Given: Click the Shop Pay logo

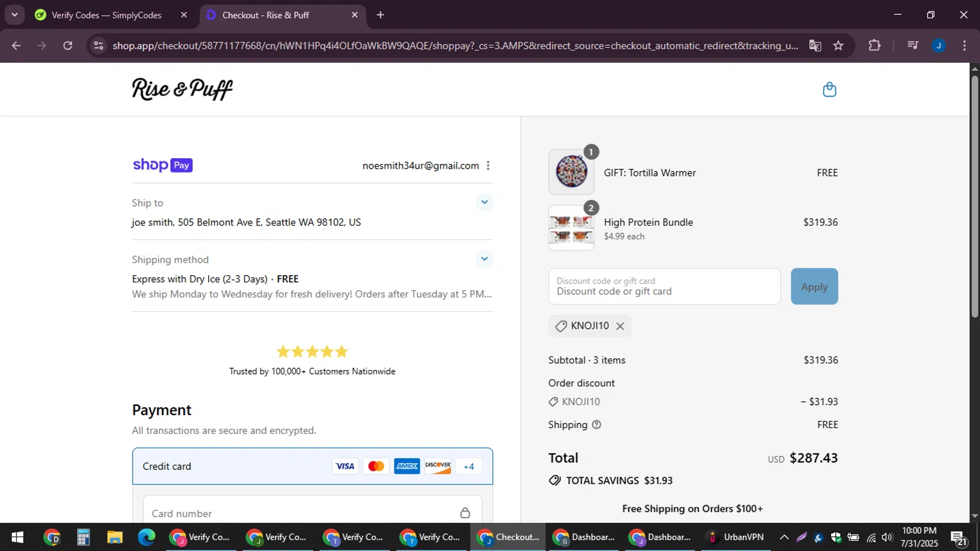Looking at the screenshot, I should (163, 165).
